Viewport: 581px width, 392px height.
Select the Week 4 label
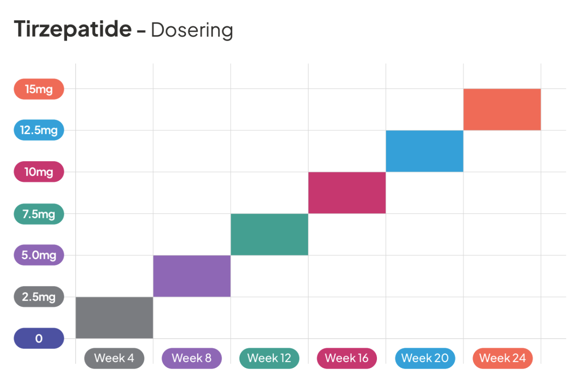(114, 358)
